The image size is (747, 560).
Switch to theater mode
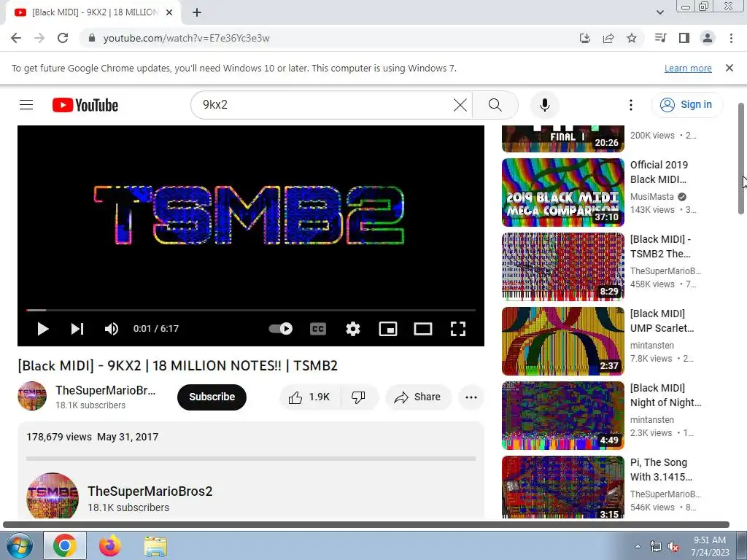click(422, 329)
